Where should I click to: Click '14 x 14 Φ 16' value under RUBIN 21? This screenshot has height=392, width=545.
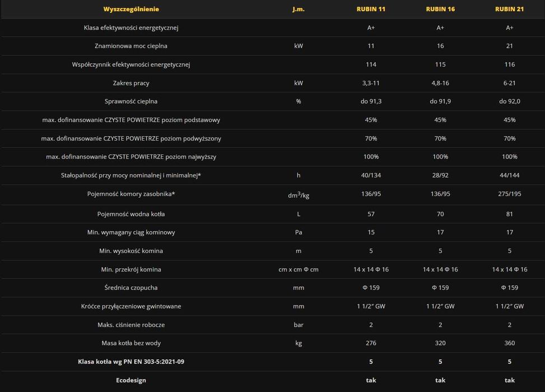509,269
